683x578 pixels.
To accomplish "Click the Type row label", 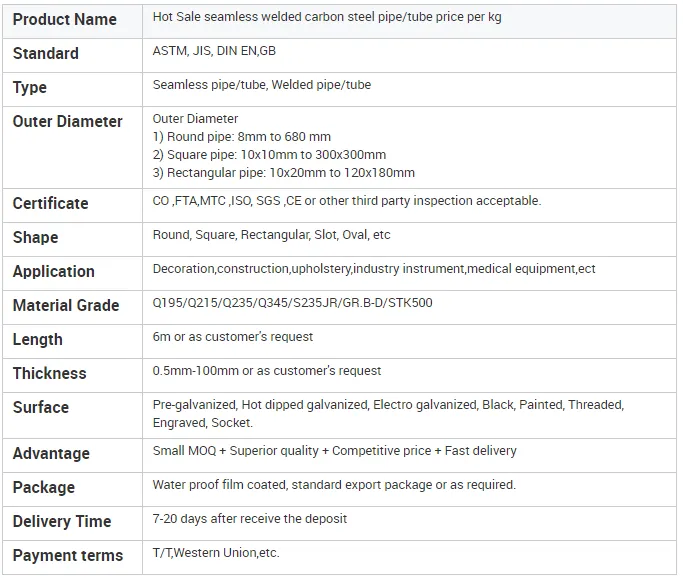I will pos(30,88).
